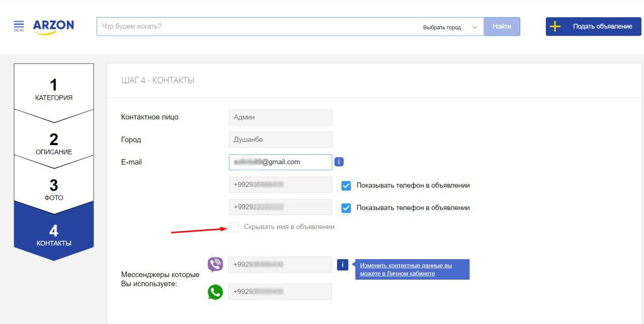Click the yellow plus icon

pyautogui.click(x=555, y=27)
